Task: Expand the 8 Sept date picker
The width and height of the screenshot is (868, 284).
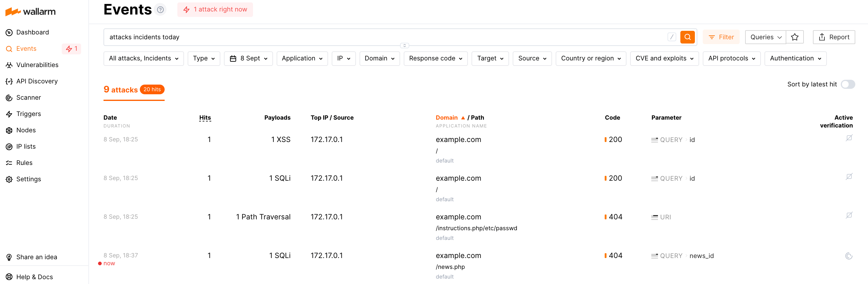Action: tap(248, 59)
